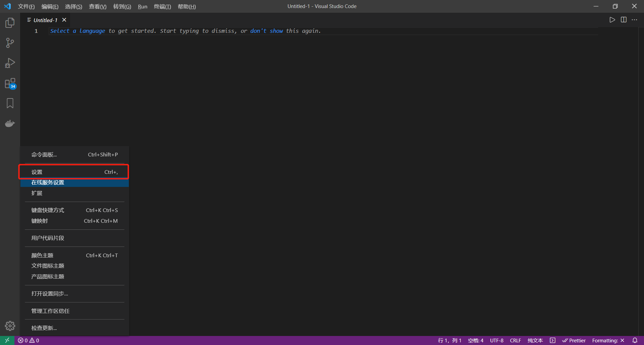Open notifications bell in status bar
Viewport: 644px width, 345px height.
click(x=635, y=340)
